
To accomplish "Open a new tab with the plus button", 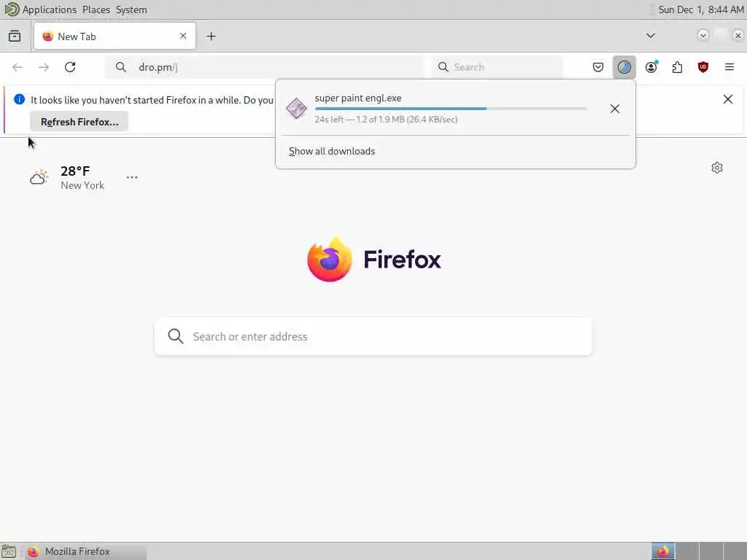I will coord(211,36).
